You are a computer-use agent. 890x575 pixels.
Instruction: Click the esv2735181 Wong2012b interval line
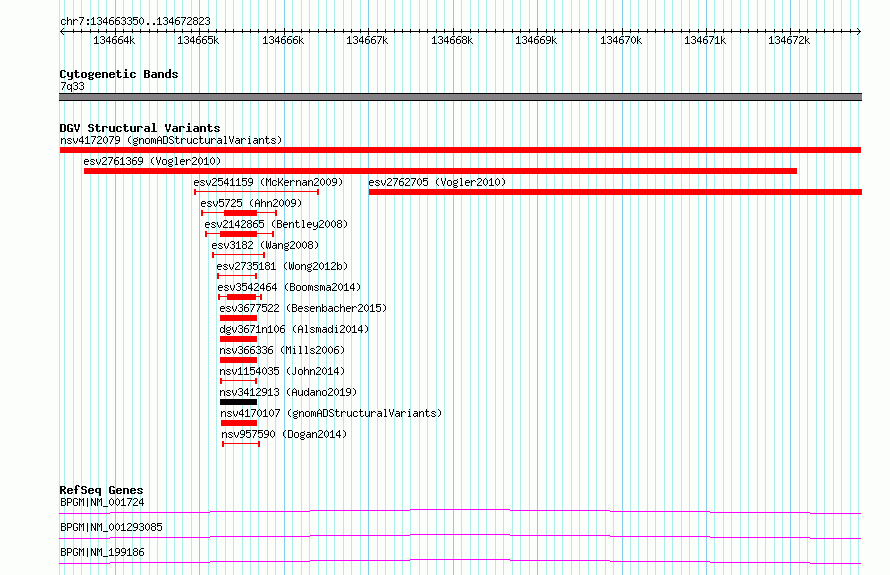tap(237, 276)
